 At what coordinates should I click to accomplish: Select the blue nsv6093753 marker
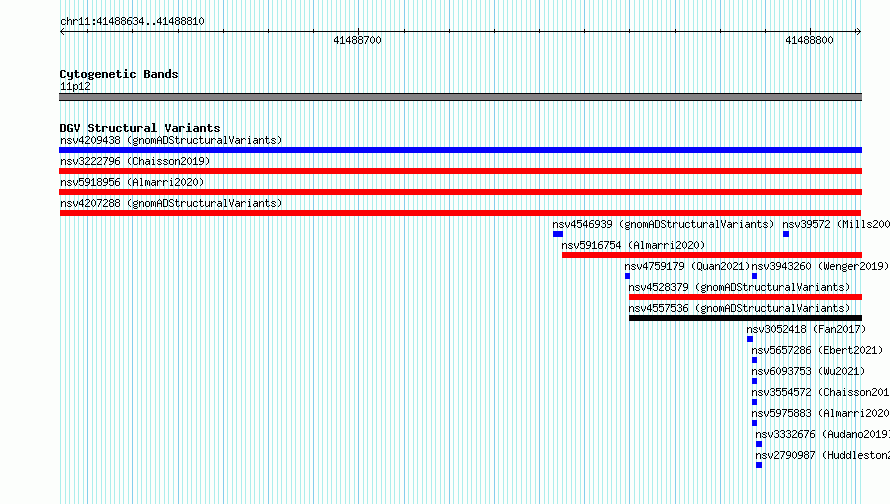coord(754,381)
